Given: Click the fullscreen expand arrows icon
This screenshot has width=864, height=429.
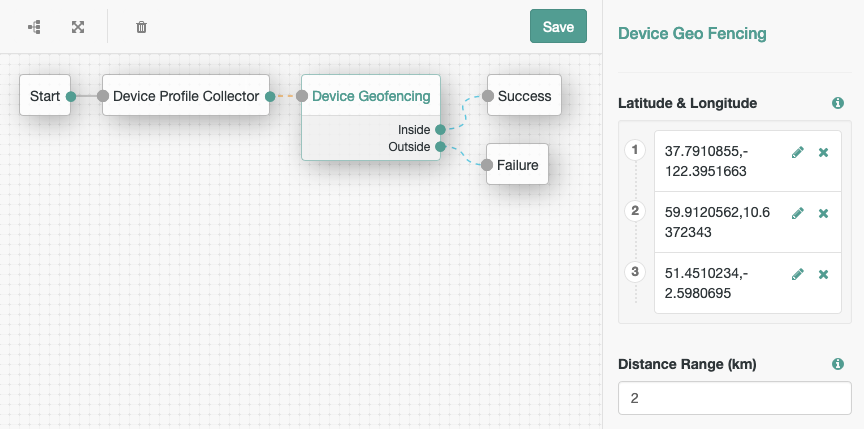Looking at the screenshot, I should (x=78, y=26).
